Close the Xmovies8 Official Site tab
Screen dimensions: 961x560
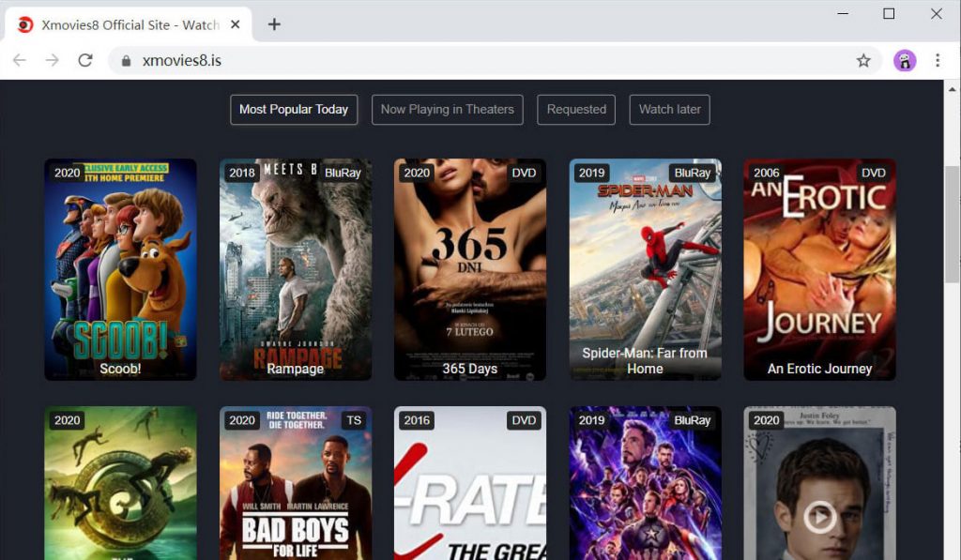tap(236, 24)
